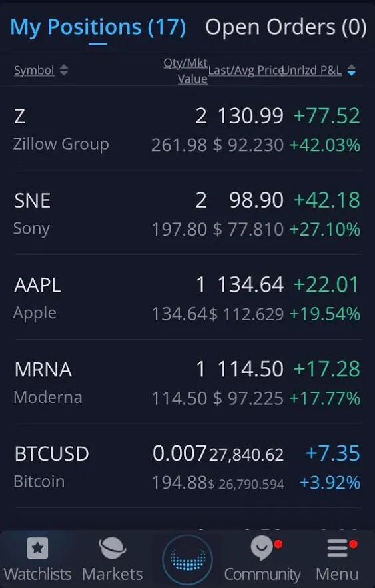The width and height of the screenshot is (375, 588).
Task: Sort by Last/Avg Price header
Action: click(246, 70)
